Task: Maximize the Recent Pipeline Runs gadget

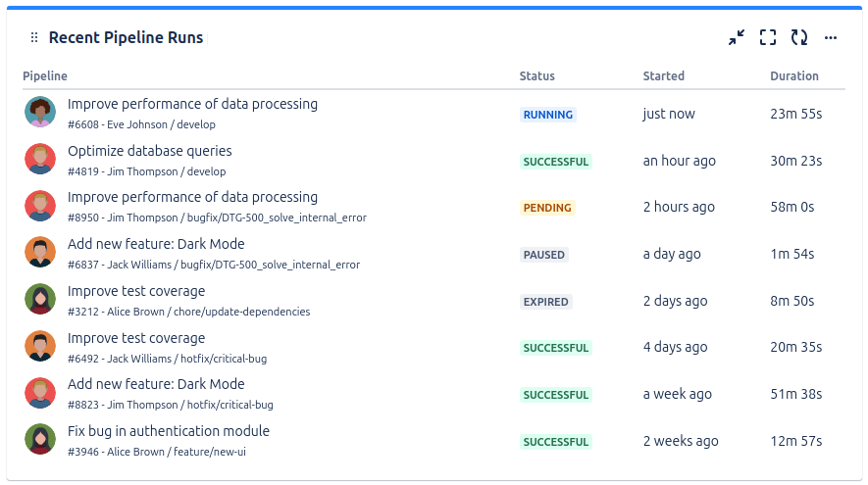Action: [768, 38]
